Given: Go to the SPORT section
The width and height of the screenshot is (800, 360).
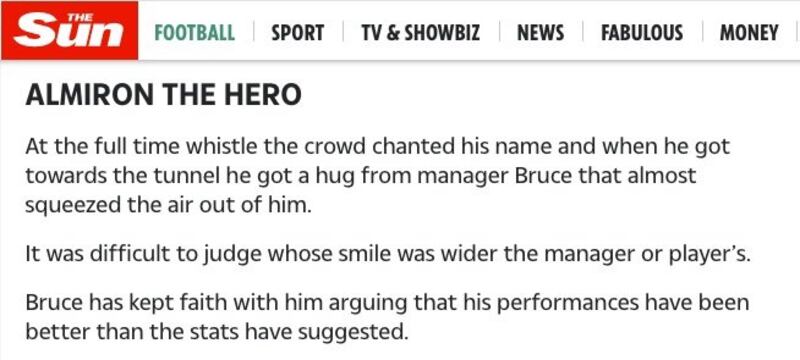Looking at the screenshot, I should tap(297, 33).
